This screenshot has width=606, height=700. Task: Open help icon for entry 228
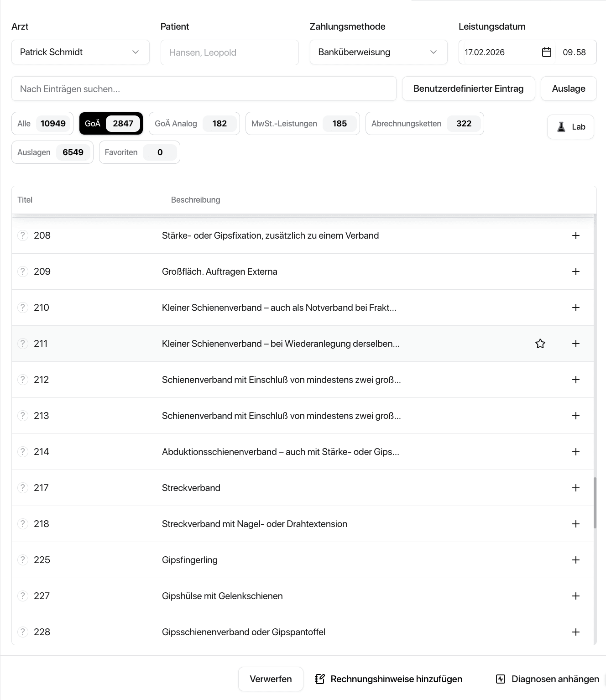(23, 632)
